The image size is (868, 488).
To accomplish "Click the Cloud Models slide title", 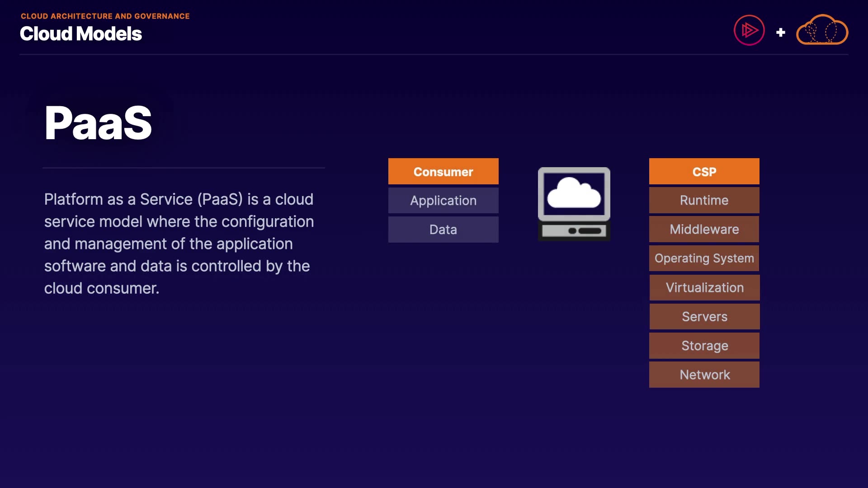I will (x=81, y=34).
